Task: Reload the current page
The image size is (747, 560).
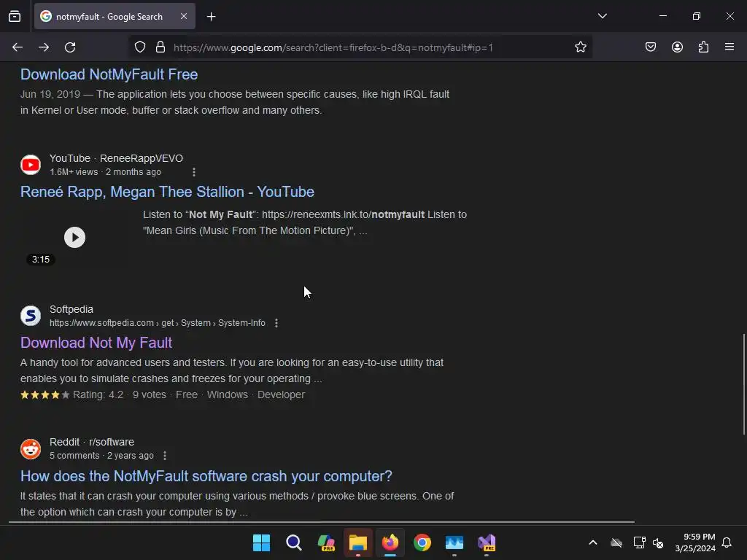Action: (70, 47)
